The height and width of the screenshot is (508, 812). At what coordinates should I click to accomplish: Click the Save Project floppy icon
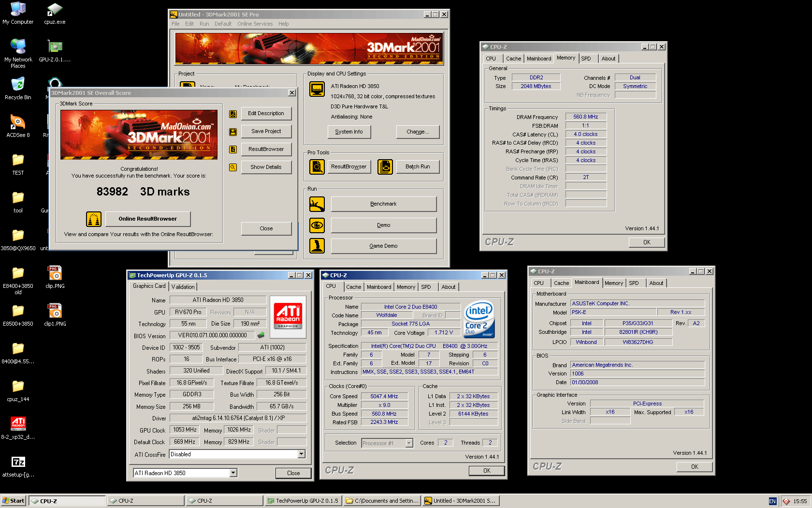coord(233,132)
